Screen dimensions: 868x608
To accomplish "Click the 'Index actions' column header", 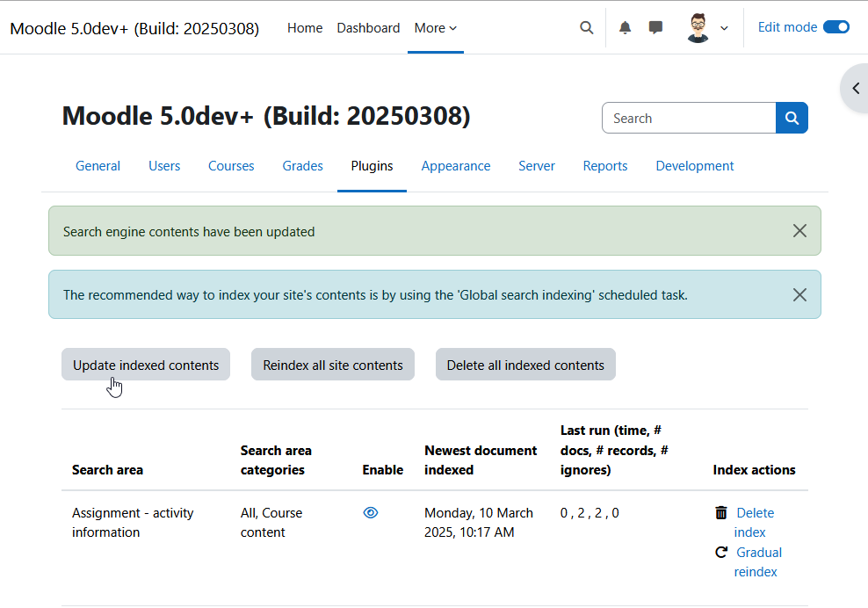I will click(754, 470).
